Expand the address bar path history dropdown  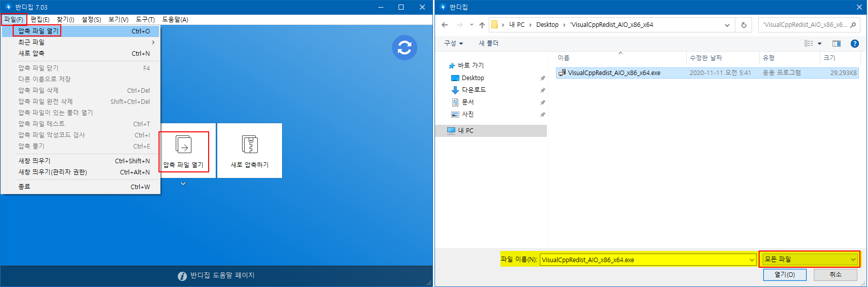(x=727, y=25)
